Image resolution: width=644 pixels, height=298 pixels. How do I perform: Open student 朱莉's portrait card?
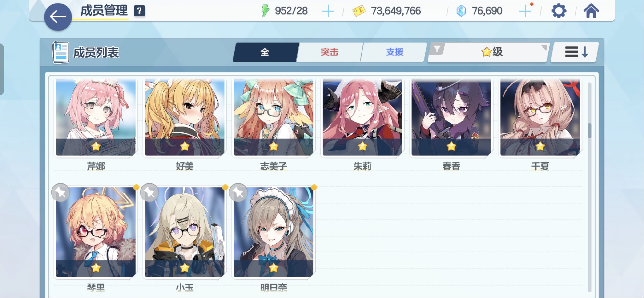pos(362,117)
